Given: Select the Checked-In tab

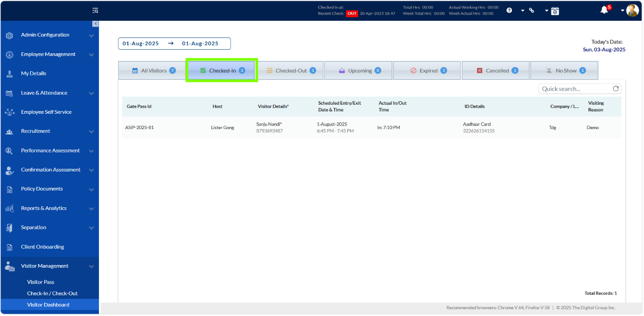Looking at the screenshot, I should point(222,70).
